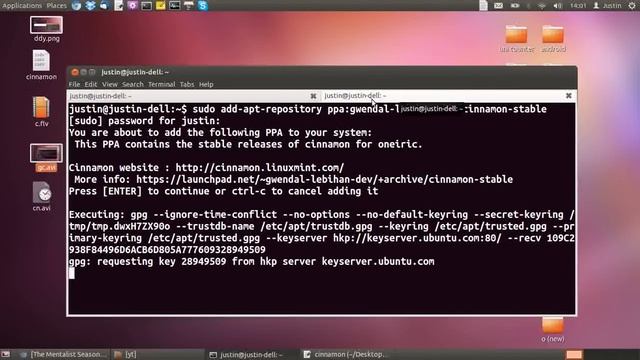This screenshot has height=360, width=640.
Task: Click the white document indicator in the tray
Action: tap(483, 5)
